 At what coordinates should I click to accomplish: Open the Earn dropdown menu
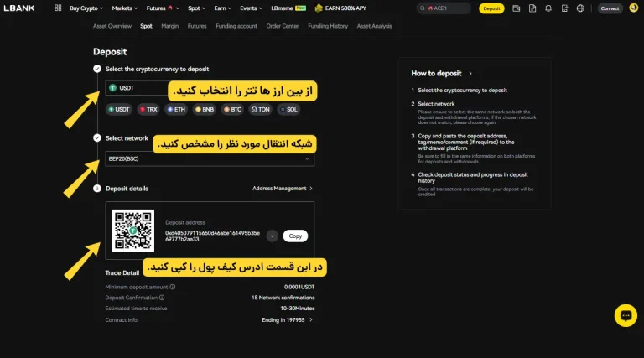point(222,8)
